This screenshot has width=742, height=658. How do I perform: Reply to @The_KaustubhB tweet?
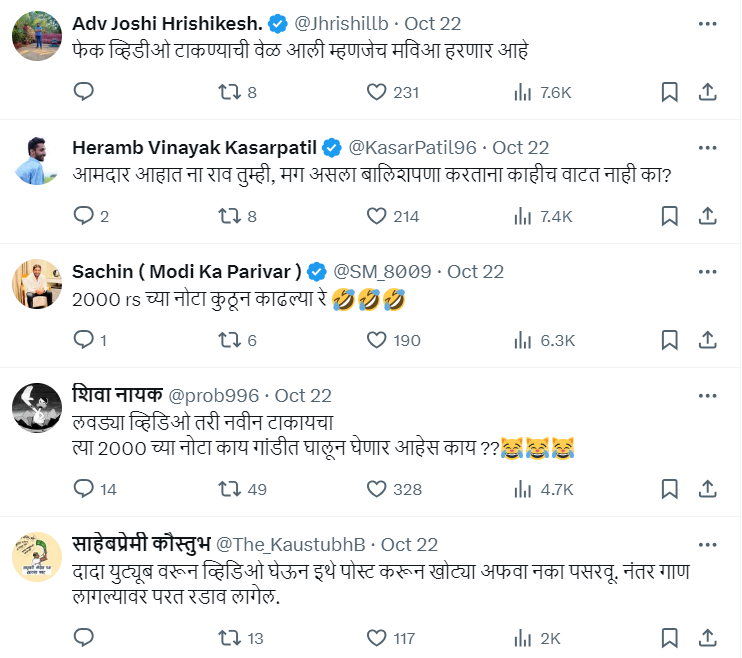point(84,638)
